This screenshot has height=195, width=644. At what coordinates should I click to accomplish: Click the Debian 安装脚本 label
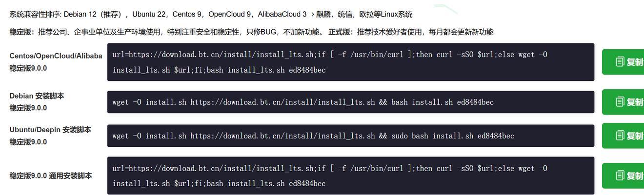pyautogui.click(x=37, y=96)
